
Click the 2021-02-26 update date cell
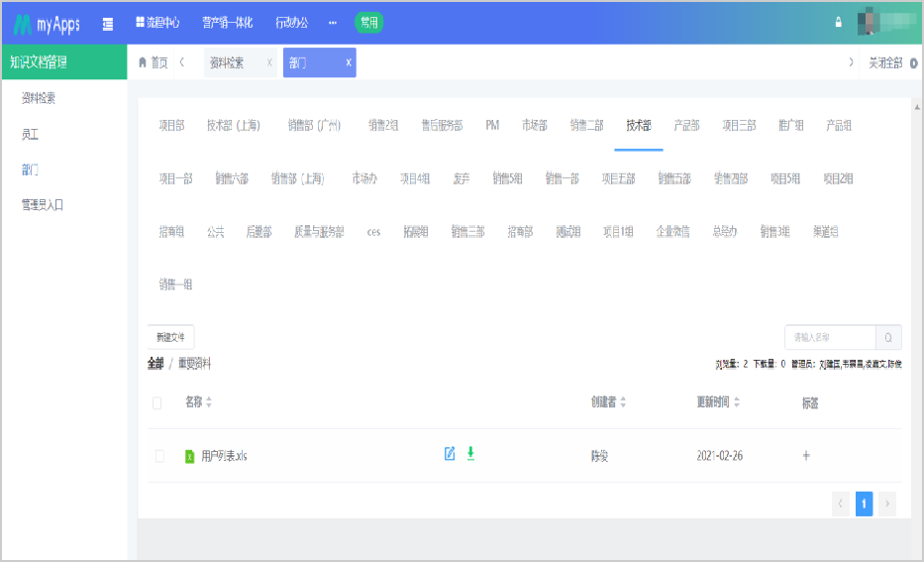[720, 456]
